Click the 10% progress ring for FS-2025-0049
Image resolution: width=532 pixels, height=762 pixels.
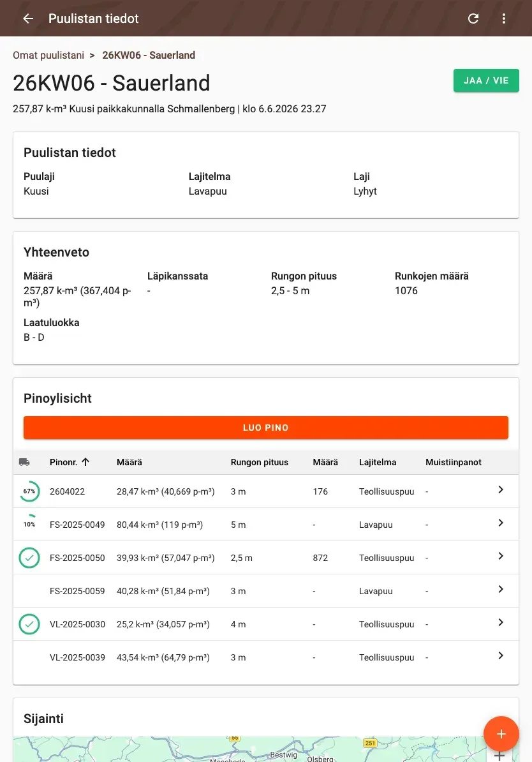click(29, 525)
